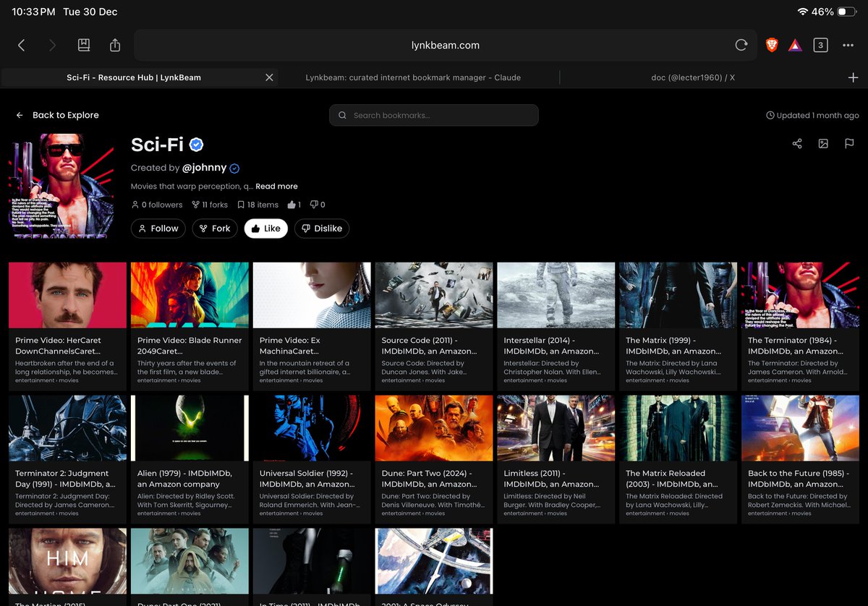Image resolution: width=868 pixels, height=606 pixels.
Task: Open Terminator 2: Judgment Day bookmark title
Action: tap(65, 478)
